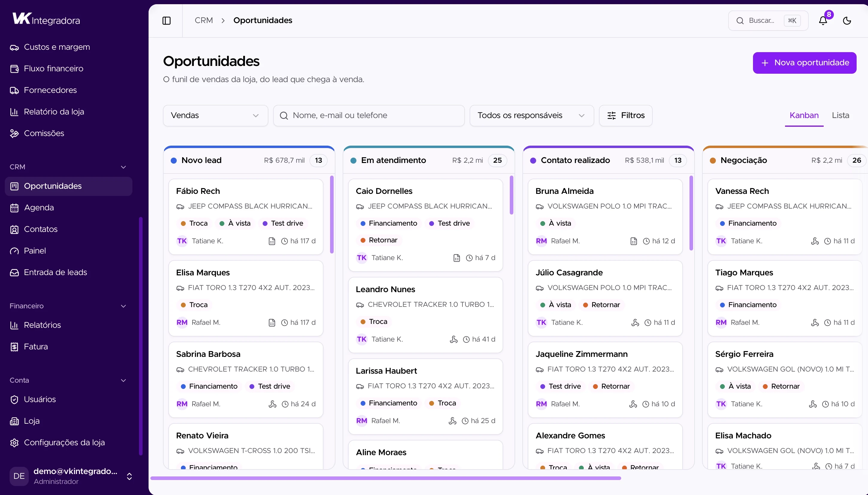
Task: Click the webhook icon on Leandro Nunes card
Action: [x=453, y=339]
